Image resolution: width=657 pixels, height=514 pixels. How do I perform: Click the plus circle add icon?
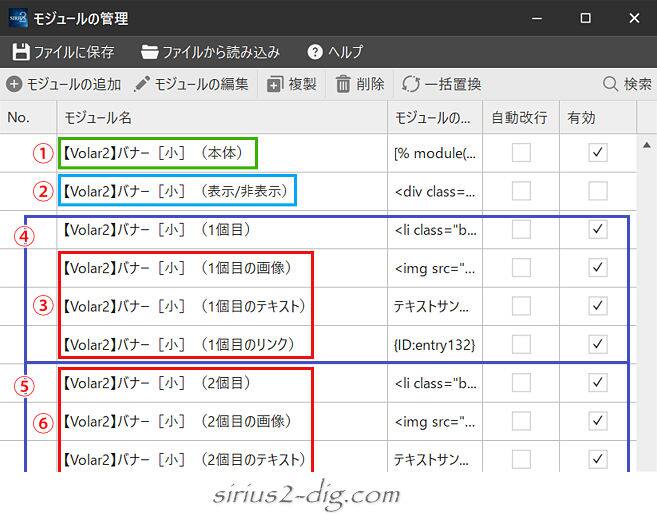(14, 84)
